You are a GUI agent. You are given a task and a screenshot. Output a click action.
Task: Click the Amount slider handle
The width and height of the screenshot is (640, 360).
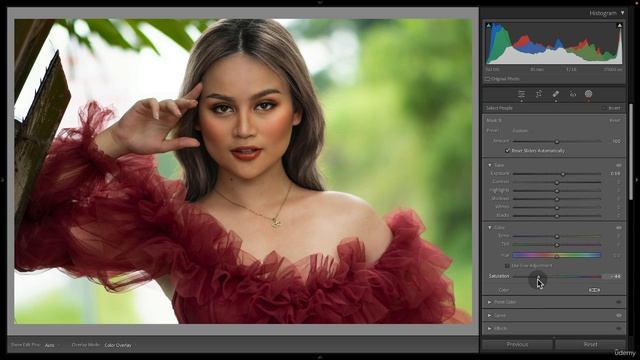(x=557, y=141)
